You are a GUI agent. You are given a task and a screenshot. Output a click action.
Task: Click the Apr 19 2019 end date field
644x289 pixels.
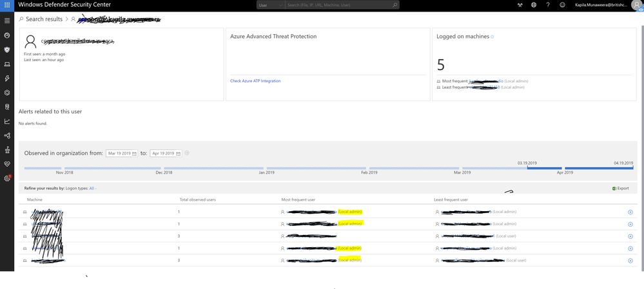[x=166, y=153]
